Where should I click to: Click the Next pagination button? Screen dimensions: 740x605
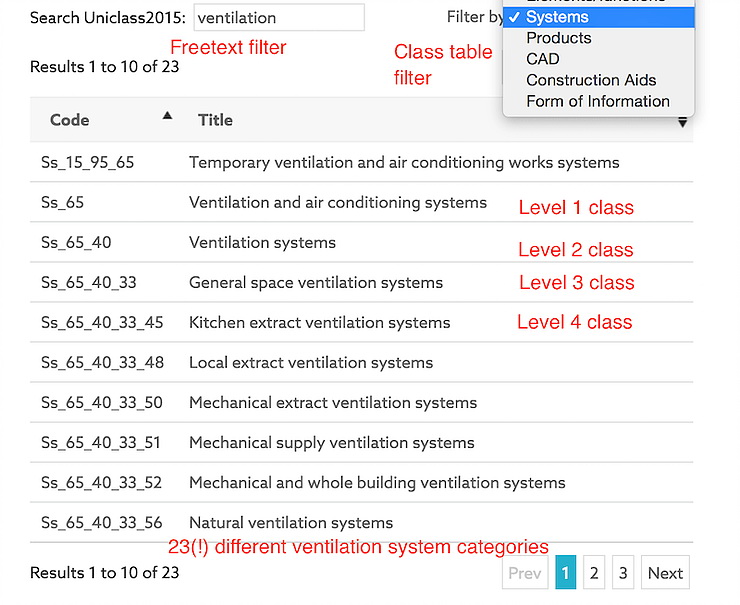(665, 573)
